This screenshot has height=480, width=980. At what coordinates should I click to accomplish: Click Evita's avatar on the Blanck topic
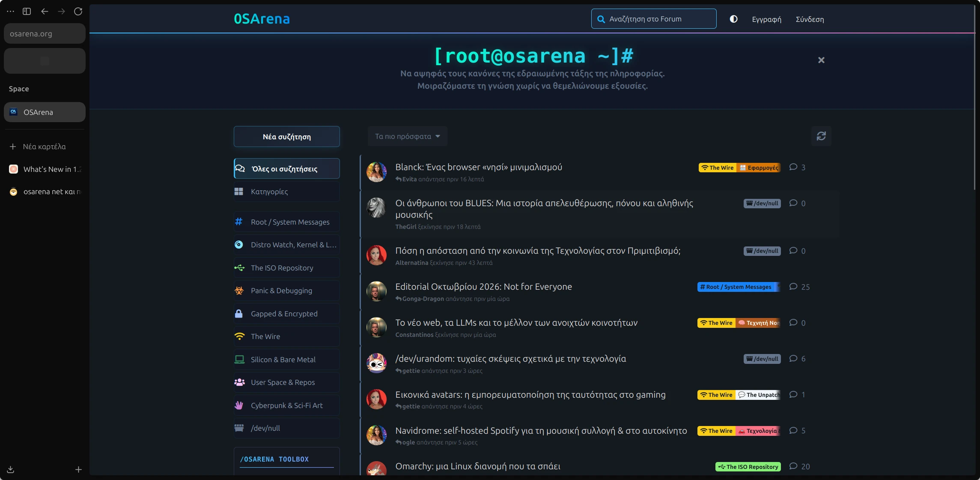tap(376, 172)
